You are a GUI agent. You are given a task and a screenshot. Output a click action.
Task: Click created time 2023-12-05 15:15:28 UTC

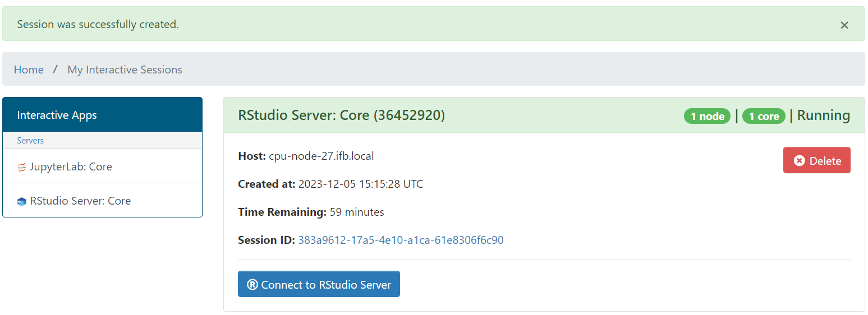pos(361,184)
